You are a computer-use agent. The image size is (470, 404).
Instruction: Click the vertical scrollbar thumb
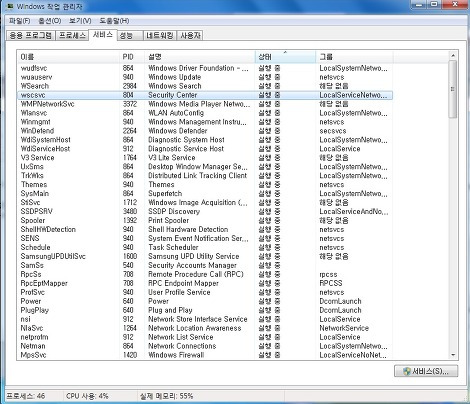pyautogui.click(x=453, y=89)
